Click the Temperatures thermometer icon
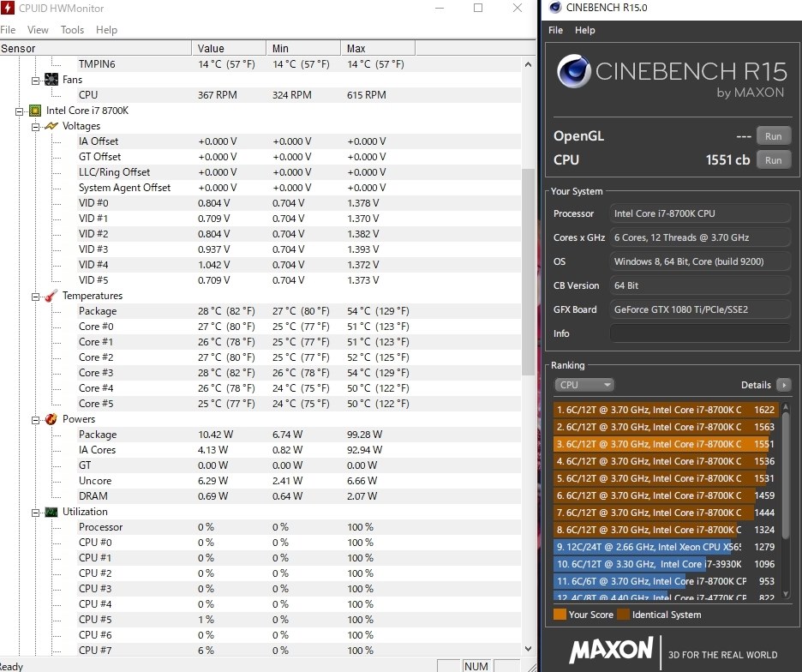This screenshot has height=672, width=802. [x=51, y=296]
